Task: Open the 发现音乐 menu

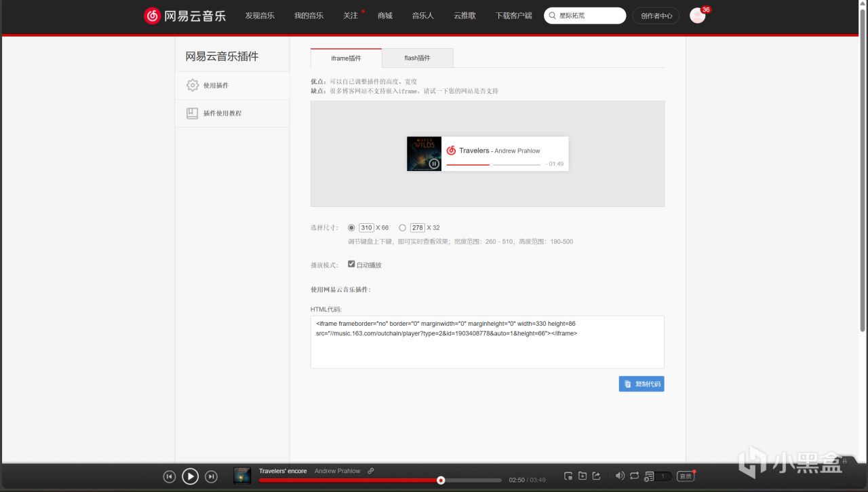Action: tap(260, 16)
